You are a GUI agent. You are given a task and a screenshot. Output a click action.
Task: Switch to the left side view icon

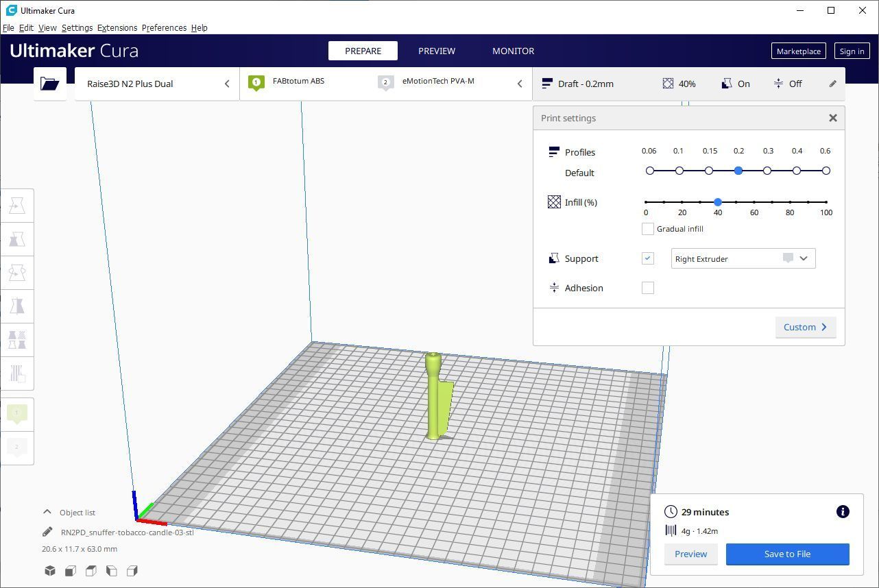(112, 571)
